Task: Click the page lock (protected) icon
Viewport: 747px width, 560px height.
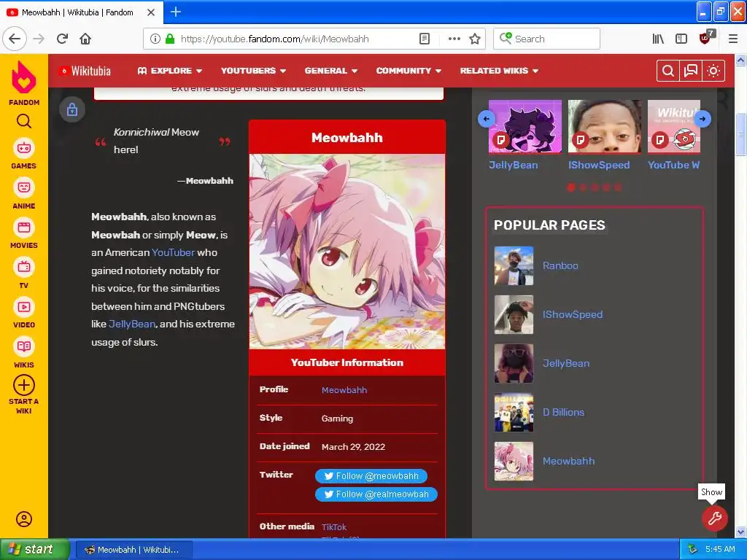Action: point(72,109)
